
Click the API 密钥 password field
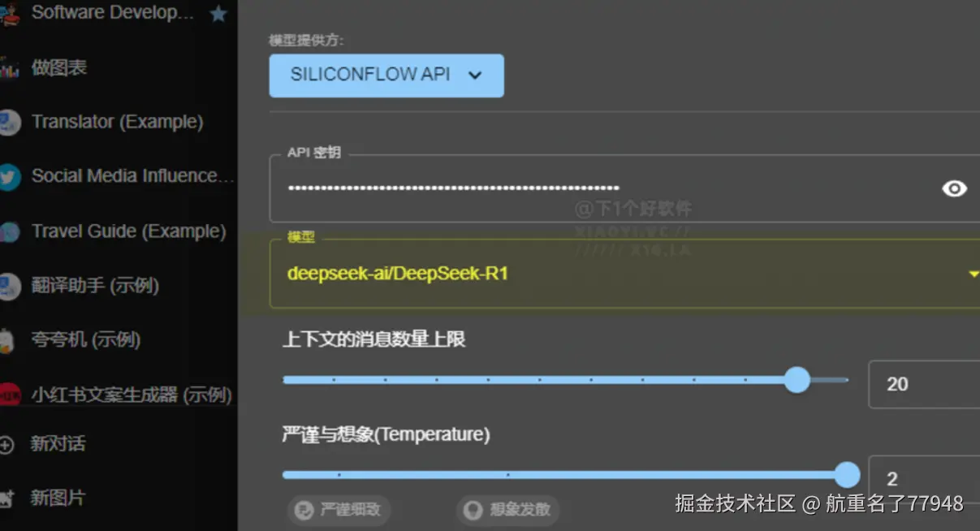(625, 188)
